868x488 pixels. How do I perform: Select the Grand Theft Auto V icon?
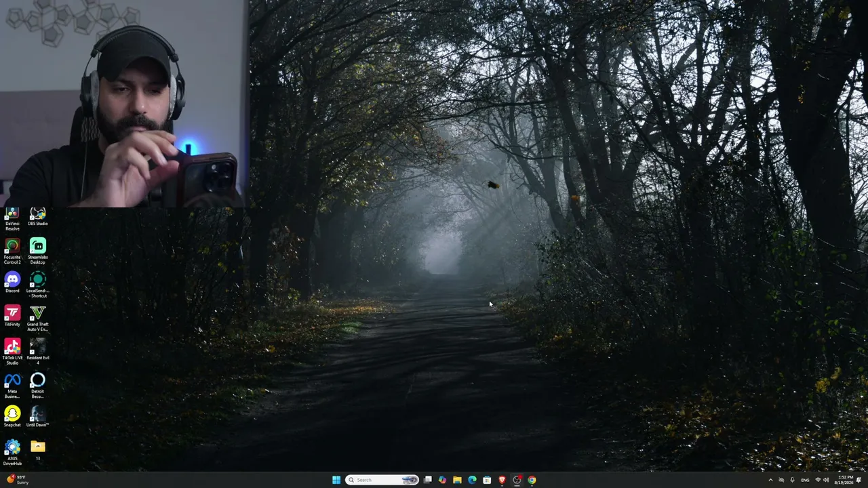pyautogui.click(x=37, y=319)
